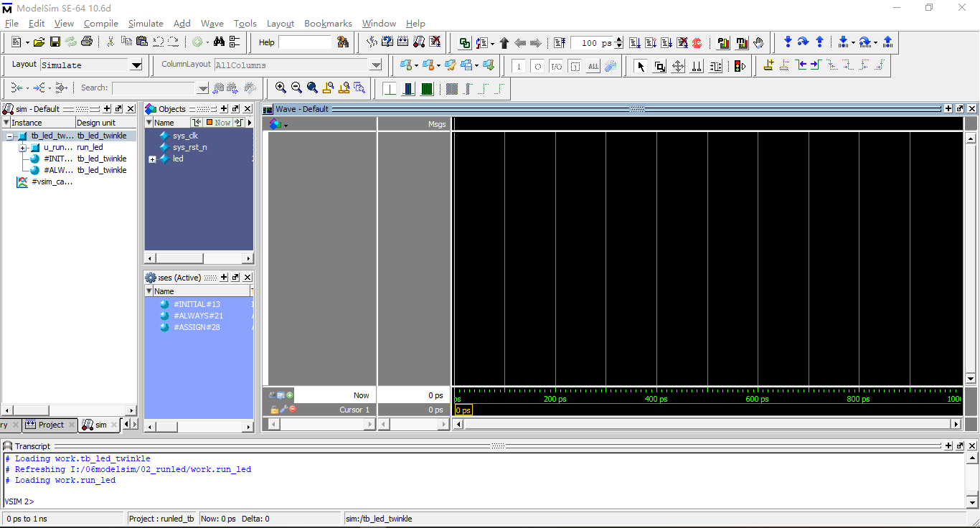
Task: Select #ALWAYS#21 process
Action: point(198,316)
